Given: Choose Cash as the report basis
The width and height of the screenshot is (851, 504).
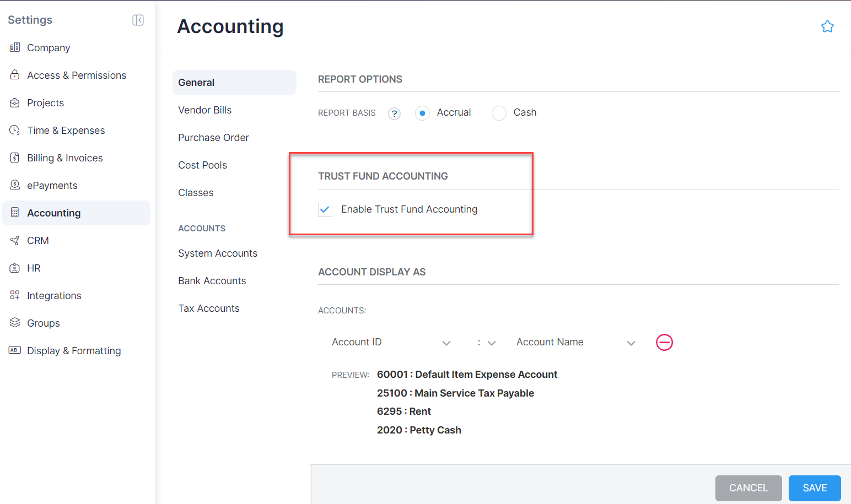Looking at the screenshot, I should click(499, 113).
